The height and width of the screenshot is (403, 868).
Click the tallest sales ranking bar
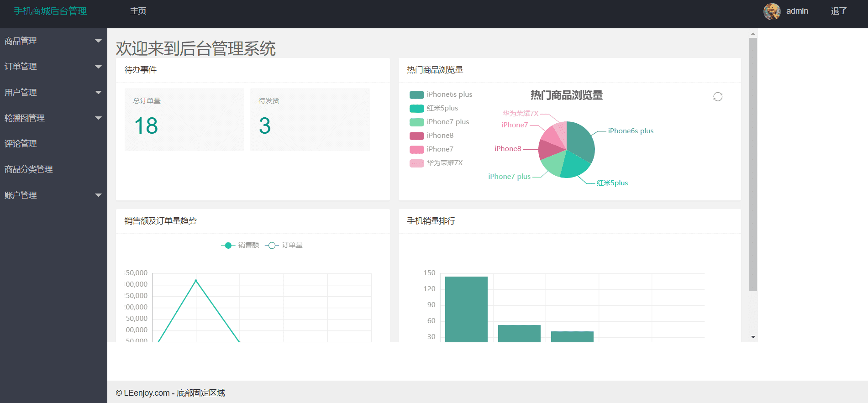[x=466, y=309]
